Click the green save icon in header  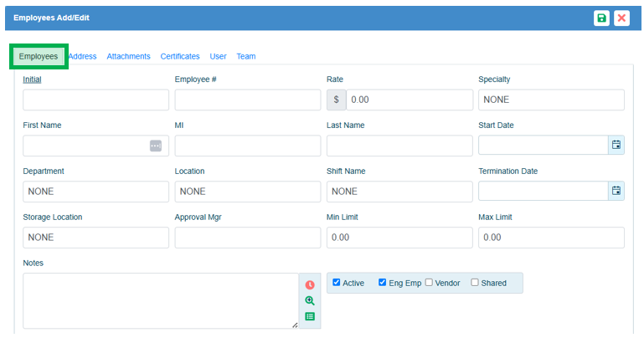(x=601, y=18)
